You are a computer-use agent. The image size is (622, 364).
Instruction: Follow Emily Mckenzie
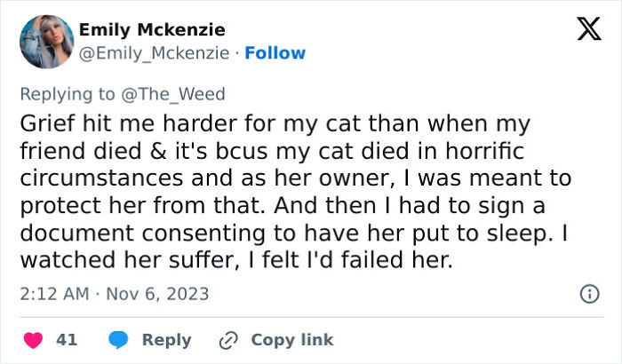275,53
